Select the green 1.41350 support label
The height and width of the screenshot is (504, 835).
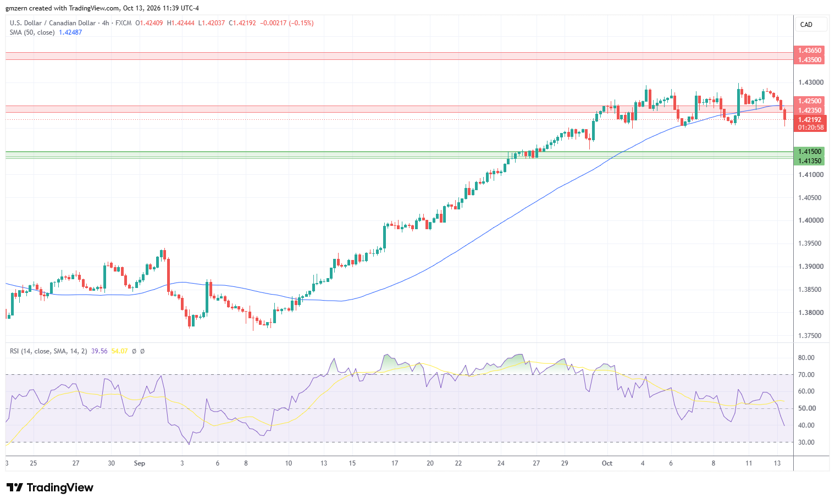810,161
